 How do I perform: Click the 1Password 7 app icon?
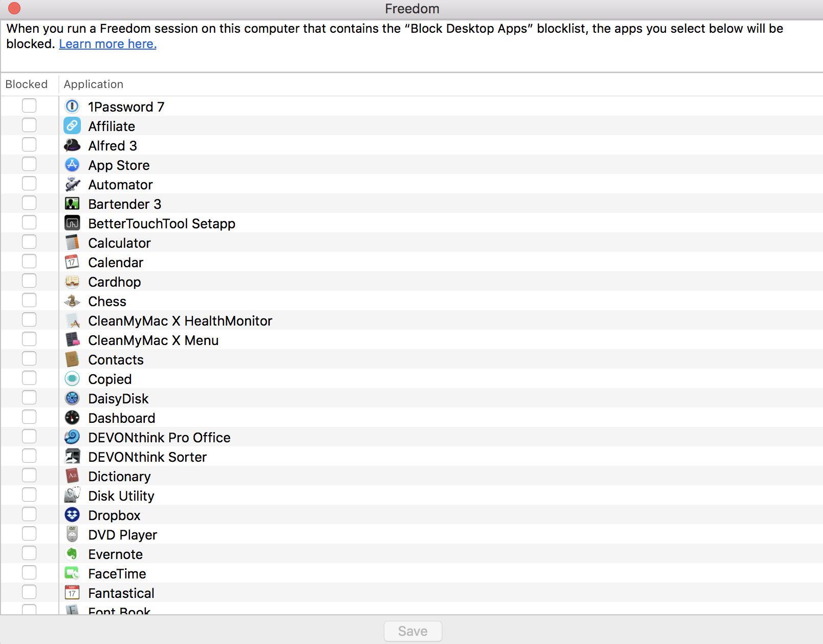72,106
